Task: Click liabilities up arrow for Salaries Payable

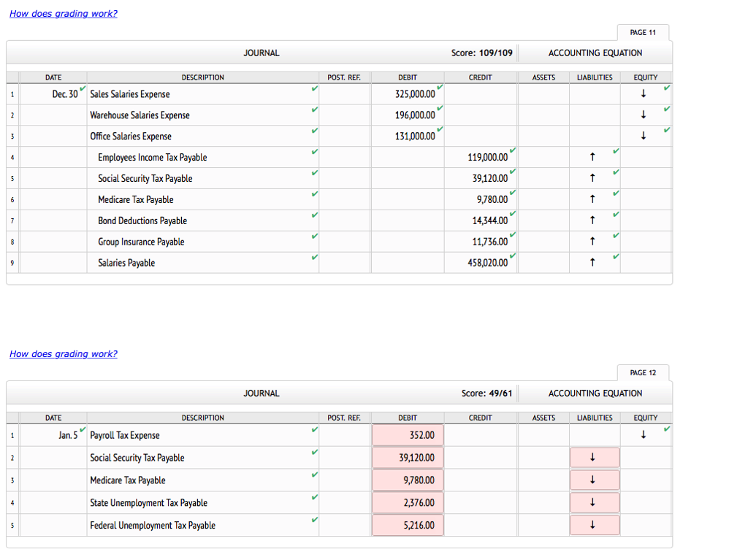Action: pyautogui.click(x=592, y=262)
